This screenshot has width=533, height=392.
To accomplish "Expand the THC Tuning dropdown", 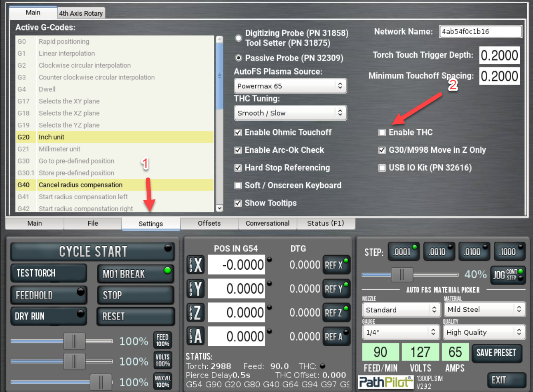I will coord(290,113).
